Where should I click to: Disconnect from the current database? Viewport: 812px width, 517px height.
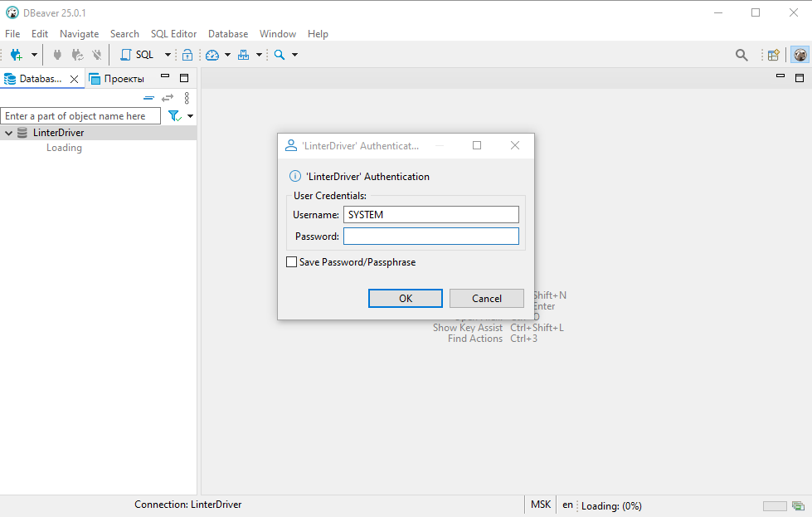coord(96,54)
